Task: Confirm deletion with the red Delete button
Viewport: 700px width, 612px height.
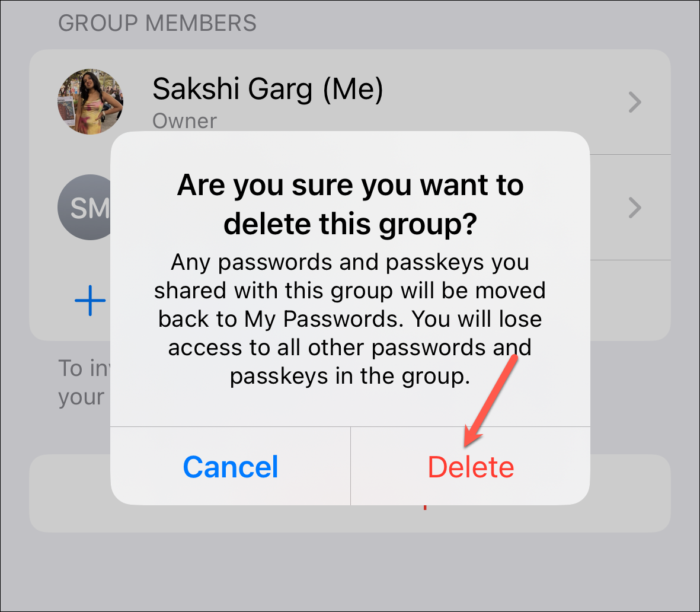Action: click(471, 466)
